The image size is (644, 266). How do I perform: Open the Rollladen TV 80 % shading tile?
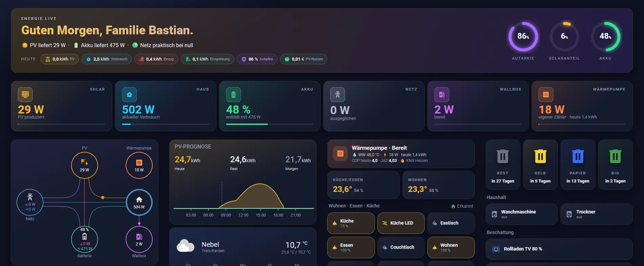coord(559,249)
